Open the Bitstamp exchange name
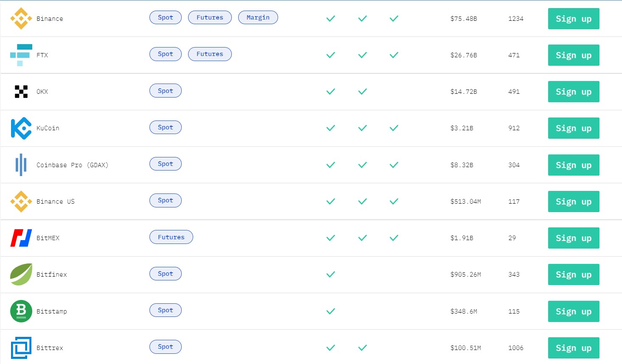The height and width of the screenshot is (364, 622). click(52, 311)
